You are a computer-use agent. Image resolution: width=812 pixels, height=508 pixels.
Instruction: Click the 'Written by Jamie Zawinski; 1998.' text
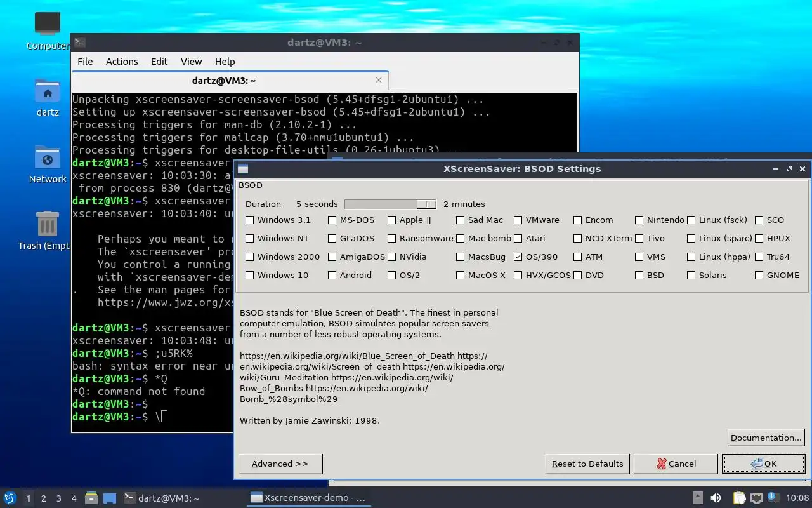[310, 420]
